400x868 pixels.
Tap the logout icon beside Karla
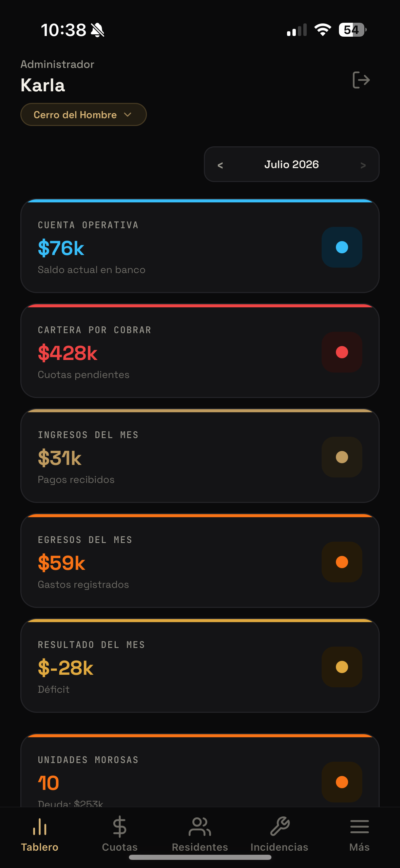pyautogui.click(x=361, y=80)
